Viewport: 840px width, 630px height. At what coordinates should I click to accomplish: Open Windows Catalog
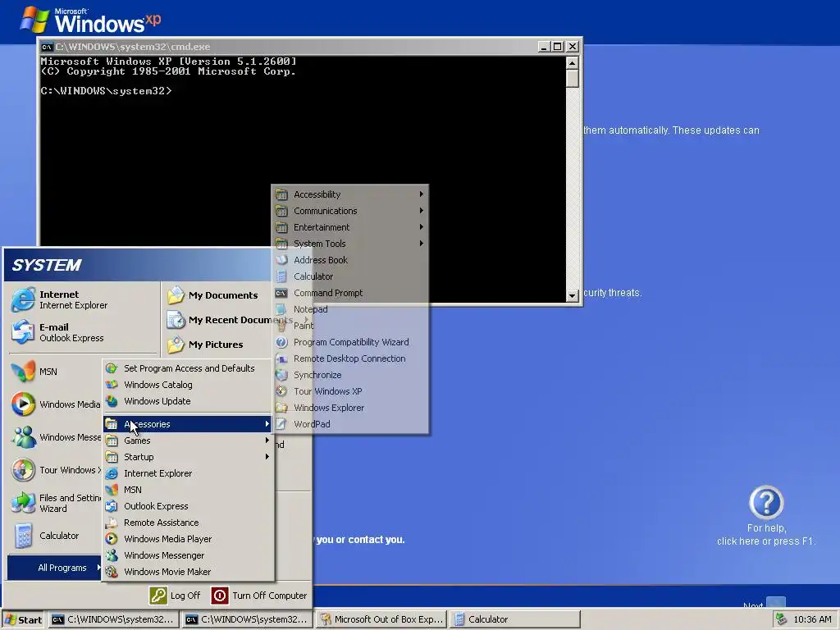point(188,385)
